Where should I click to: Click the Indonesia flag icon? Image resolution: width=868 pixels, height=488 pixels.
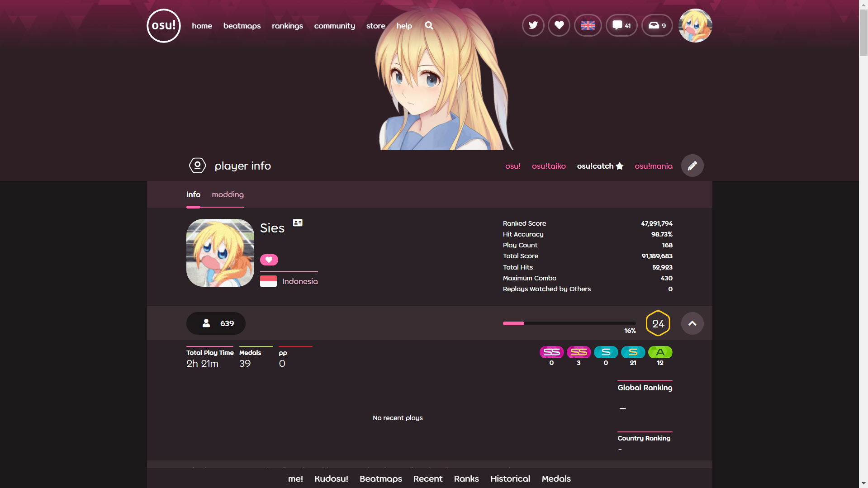click(x=268, y=281)
